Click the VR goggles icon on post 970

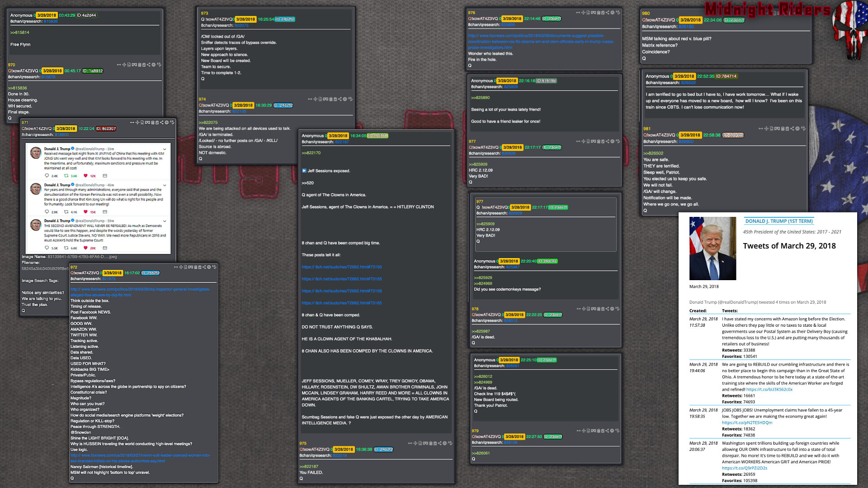point(134,65)
